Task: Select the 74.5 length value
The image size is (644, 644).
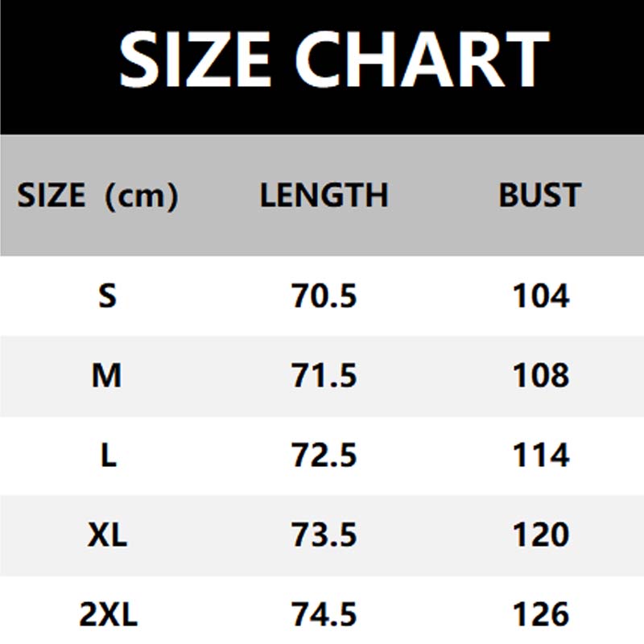Action: point(324,615)
